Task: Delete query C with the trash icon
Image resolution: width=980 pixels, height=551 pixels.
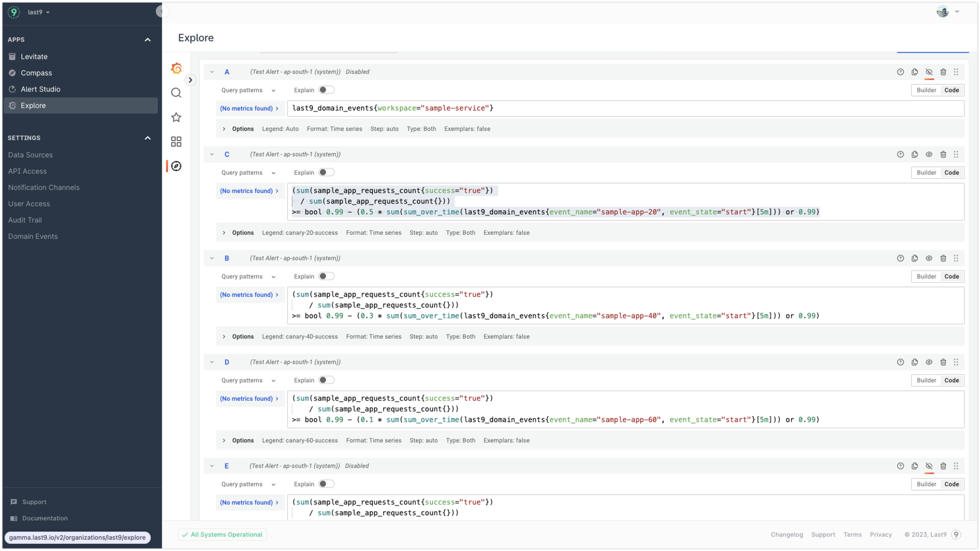Action: 943,154
